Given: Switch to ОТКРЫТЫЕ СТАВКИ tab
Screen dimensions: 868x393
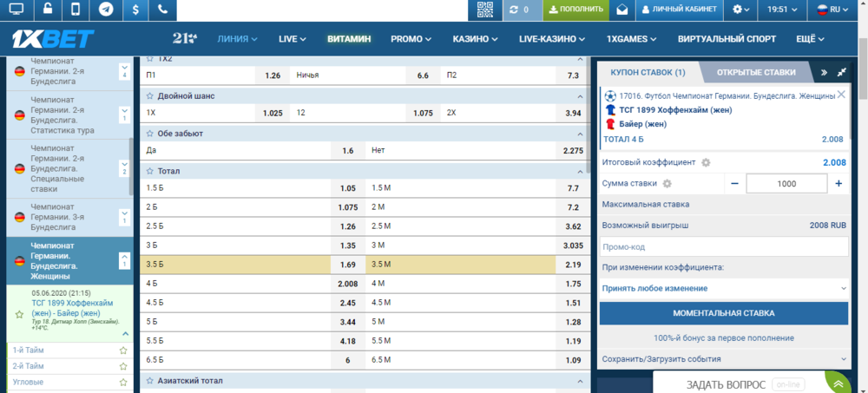Looking at the screenshot, I should (756, 72).
